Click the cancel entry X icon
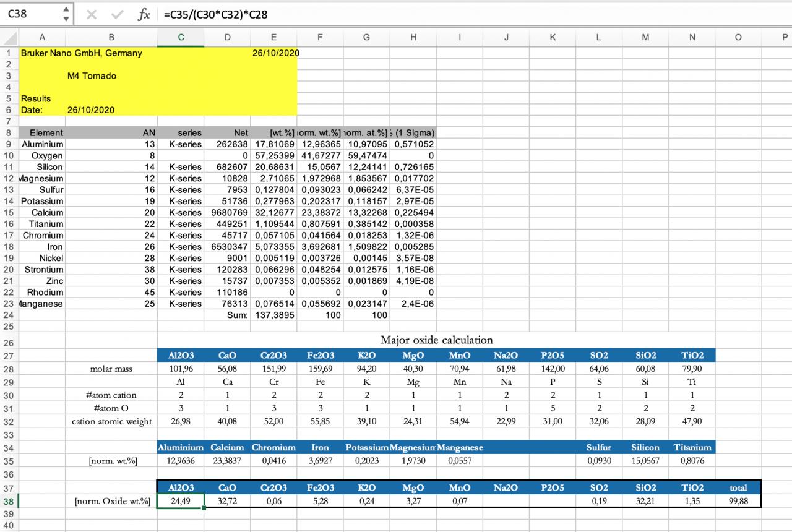 coord(91,14)
